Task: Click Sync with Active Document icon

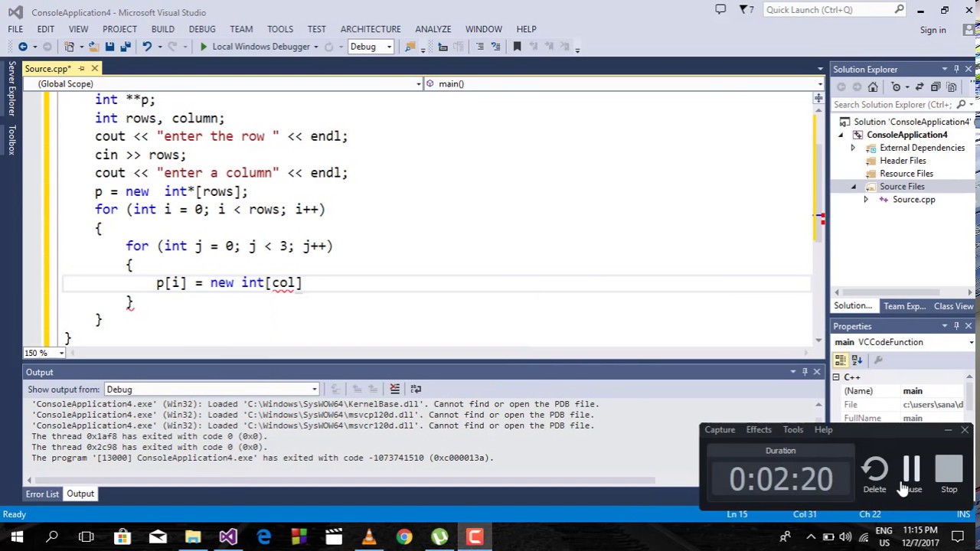Action: click(x=920, y=87)
